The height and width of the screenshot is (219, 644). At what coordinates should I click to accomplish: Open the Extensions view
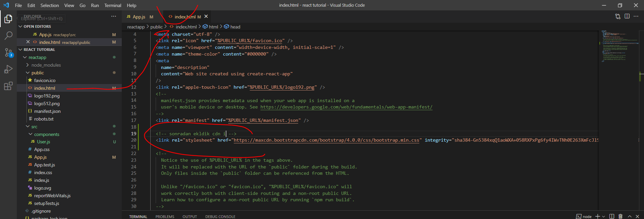[8, 86]
